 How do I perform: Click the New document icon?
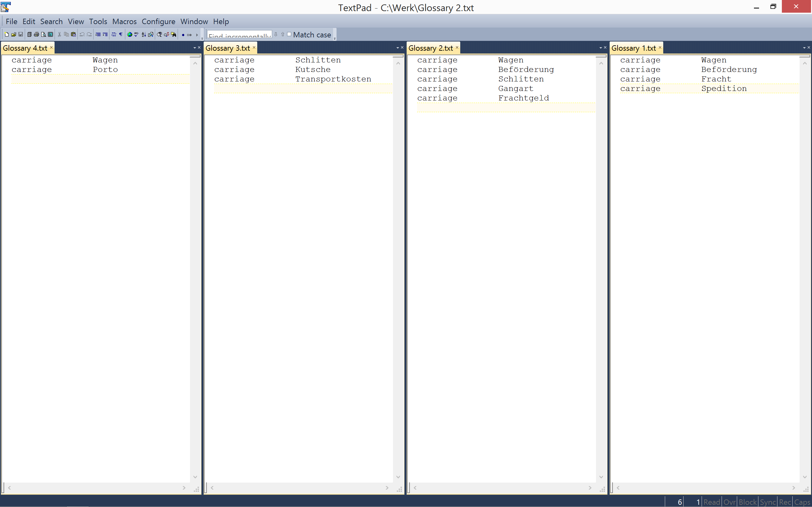[x=6, y=35]
